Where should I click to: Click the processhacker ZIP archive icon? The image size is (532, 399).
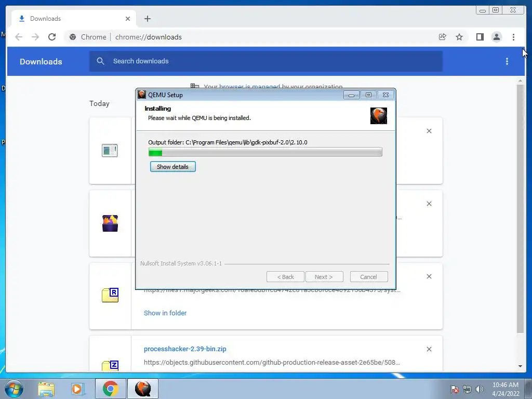110,365
